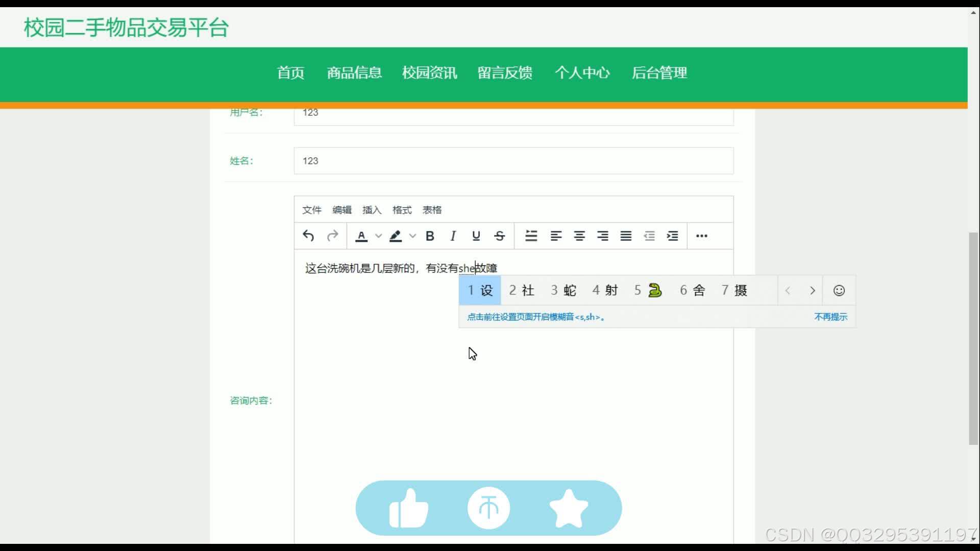Screen dimensions: 980x551
Task: Click inside the 咨询内容 editor text
Action: 401,268
